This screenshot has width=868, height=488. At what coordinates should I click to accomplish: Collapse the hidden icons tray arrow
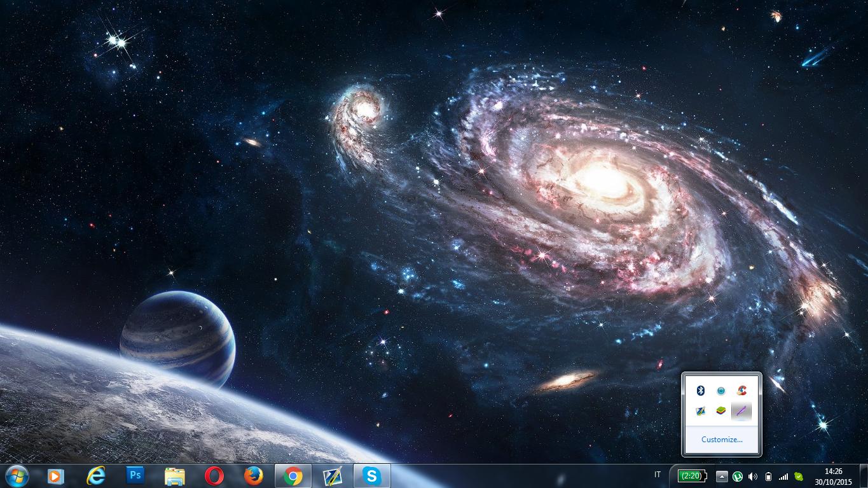(722, 476)
